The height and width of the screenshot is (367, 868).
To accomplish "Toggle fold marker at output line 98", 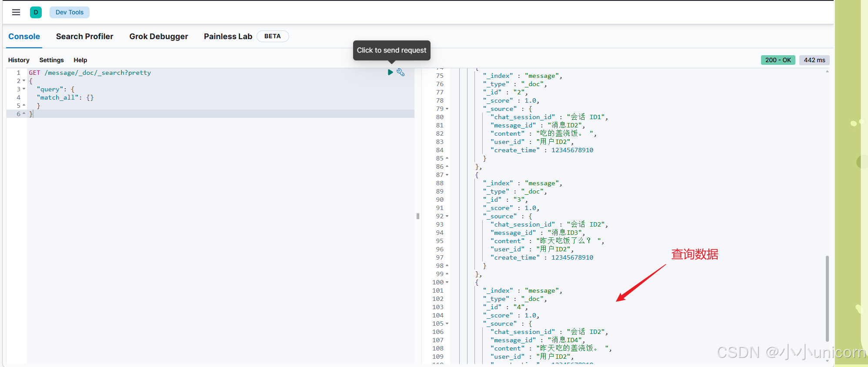I will click(x=447, y=266).
